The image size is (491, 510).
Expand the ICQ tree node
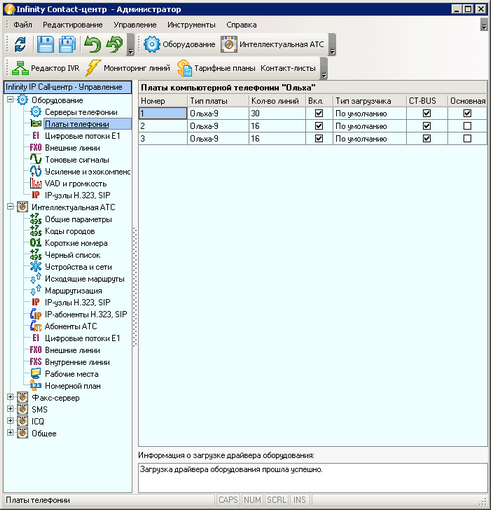coord(10,421)
